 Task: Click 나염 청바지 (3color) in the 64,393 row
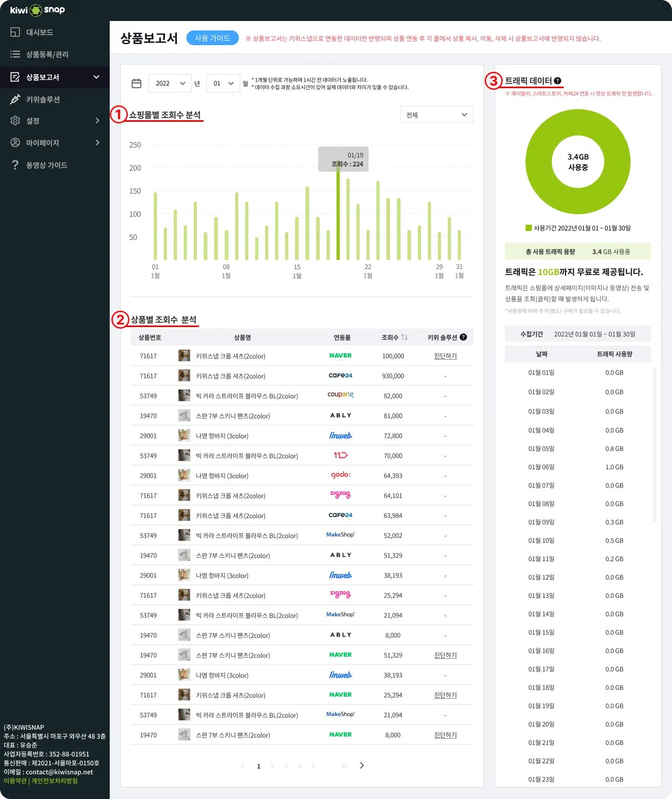point(222,476)
